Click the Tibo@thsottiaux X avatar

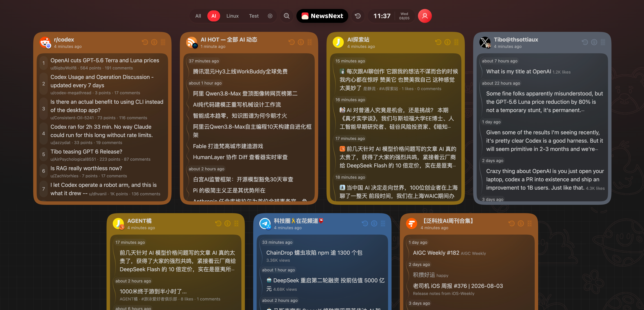(x=485, y=43)
